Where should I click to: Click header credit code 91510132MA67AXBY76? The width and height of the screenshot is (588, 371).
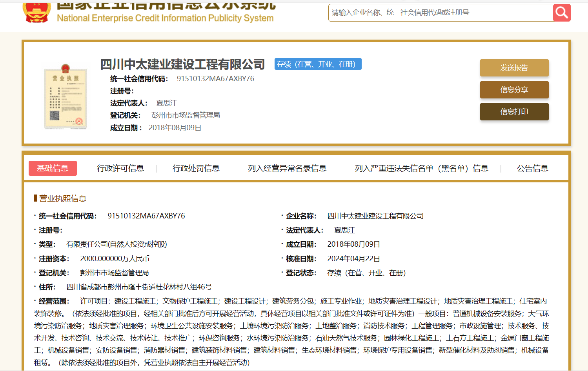pos(215,79)
